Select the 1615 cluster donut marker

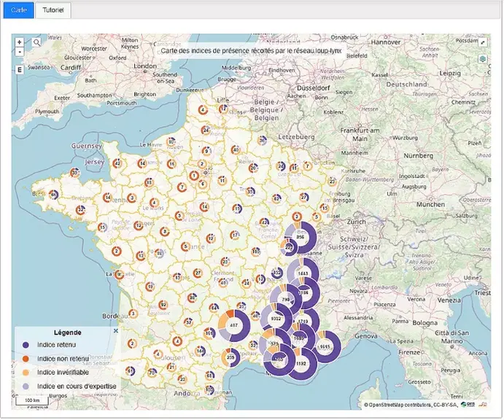click(325, 347)
